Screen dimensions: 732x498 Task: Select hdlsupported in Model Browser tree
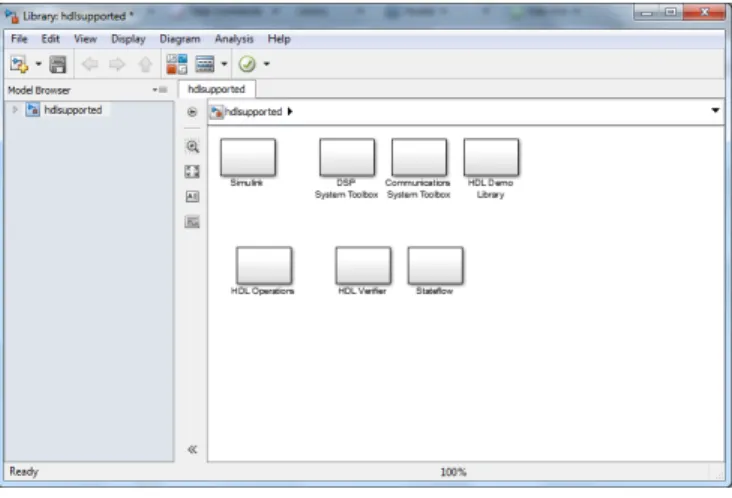pos(73,110)
